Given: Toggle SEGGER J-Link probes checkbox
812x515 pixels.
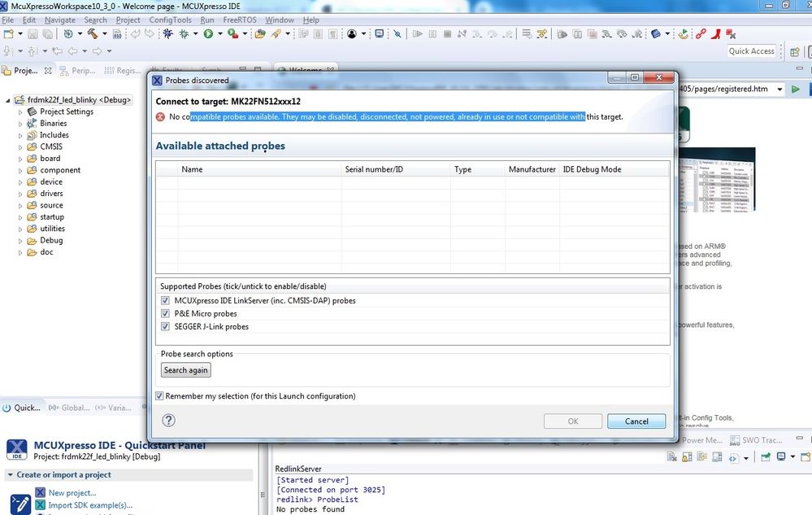Looking at the screenshot, I should (165, 326).
